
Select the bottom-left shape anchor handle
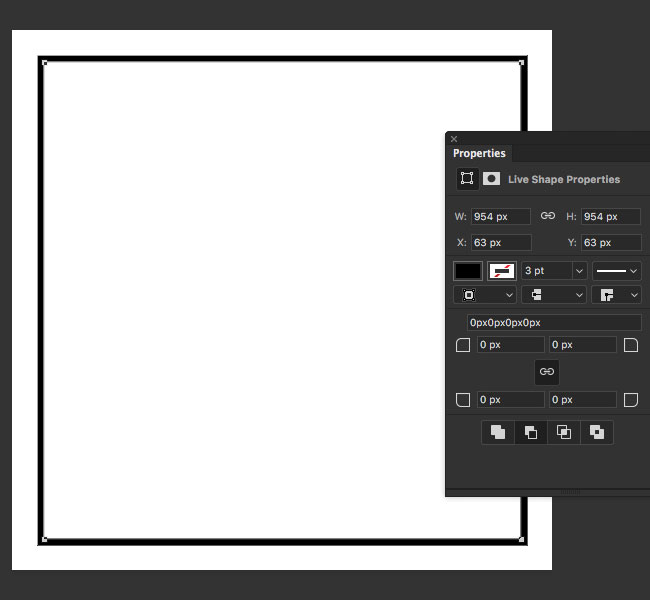(44, 539)
